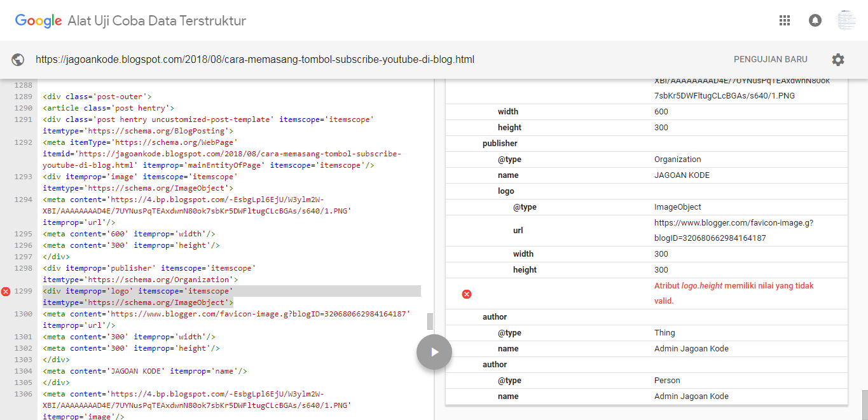Image resolution: width=868 pixels, height=420 pixels.
Task: Click the JAGOAN KODE meta code line
Action: pyautogui.click(x=145, y=371)
